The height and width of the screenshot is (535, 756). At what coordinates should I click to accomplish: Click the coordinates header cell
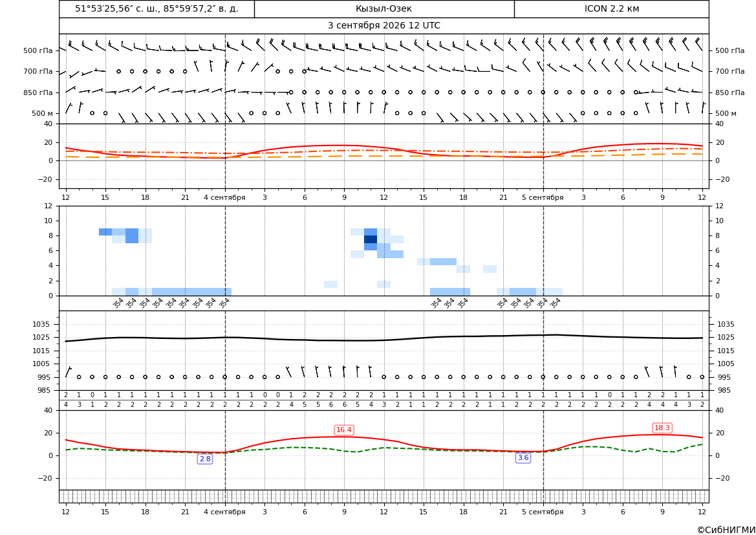point(157,8)
